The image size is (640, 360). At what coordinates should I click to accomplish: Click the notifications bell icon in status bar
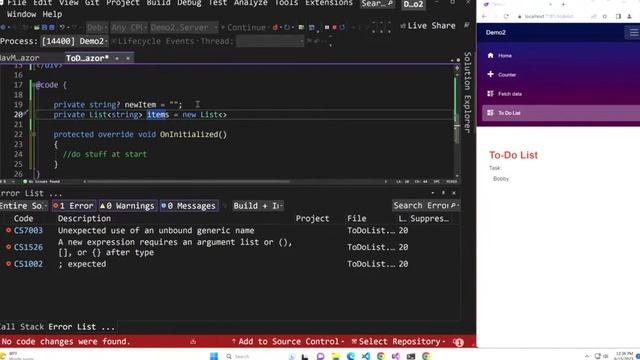[458, 342]
